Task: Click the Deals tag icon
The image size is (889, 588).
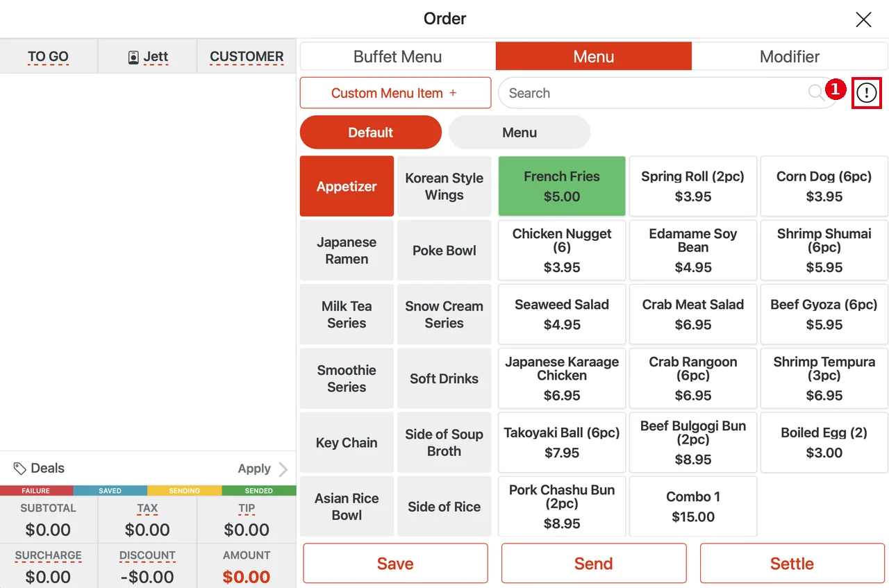Action: tap(20, 469)
